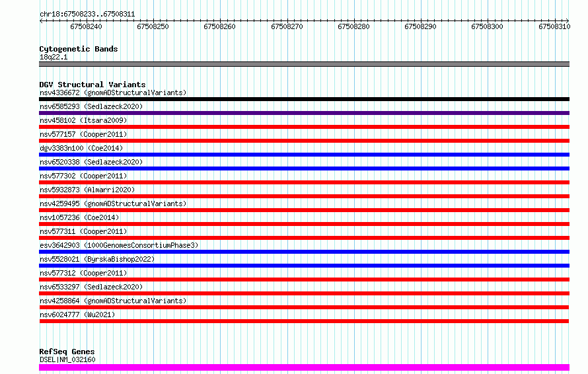Select the blue bar under dgv3383n100
Viewport: 588px width, 374px height.
tap(304, 155)
